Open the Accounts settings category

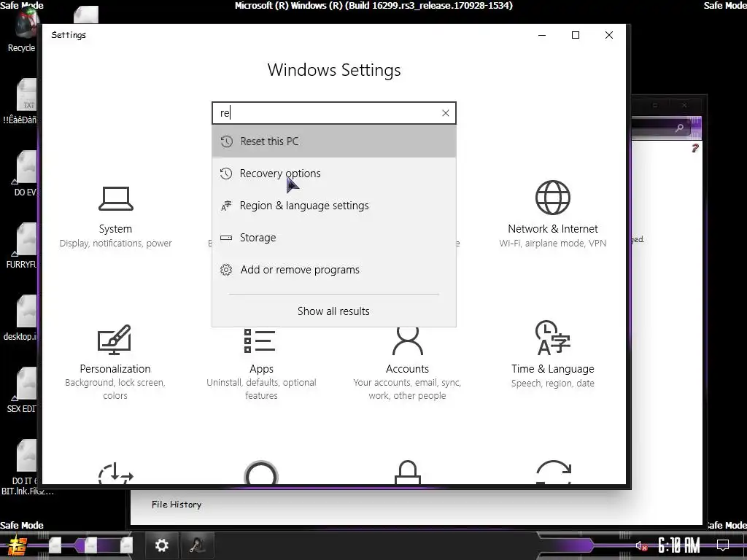point(407,364)
